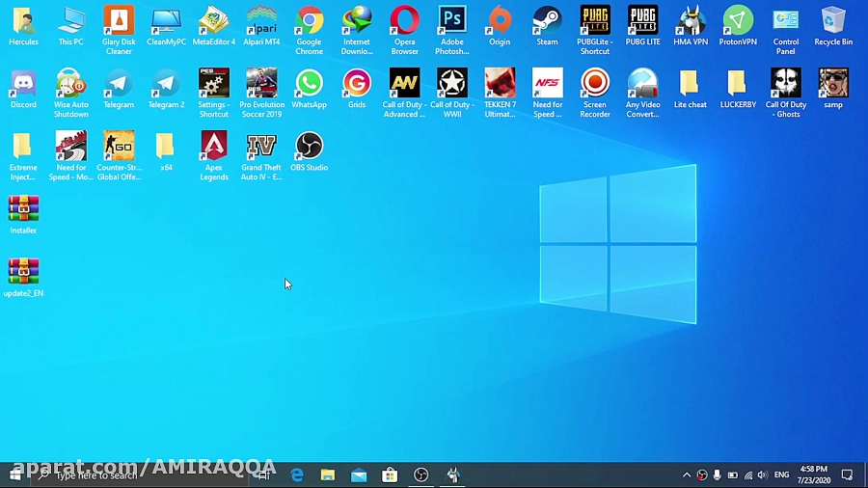Click the PUBGLite - Shortcut icon
The image size is (868, 488).
tap(595, 31)
